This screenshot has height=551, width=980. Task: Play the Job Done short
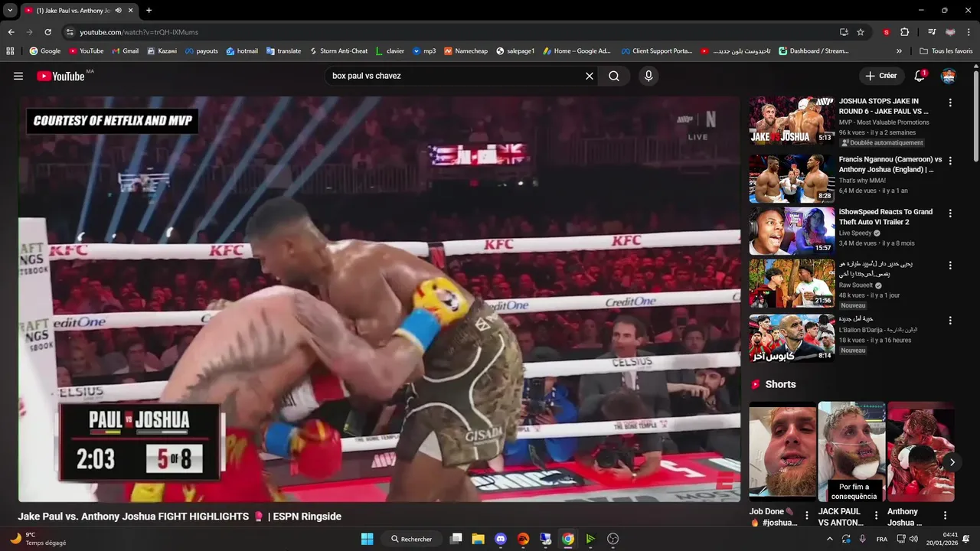782,452
